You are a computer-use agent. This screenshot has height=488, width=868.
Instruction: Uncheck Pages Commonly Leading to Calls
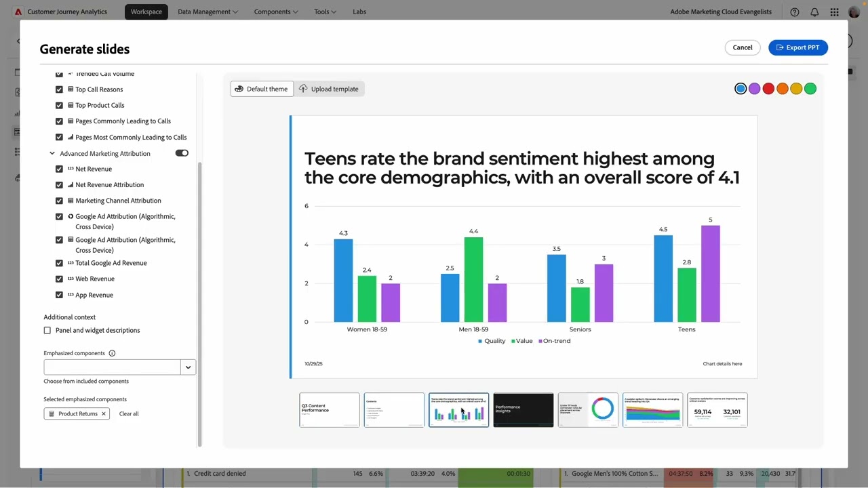point(59,121)
